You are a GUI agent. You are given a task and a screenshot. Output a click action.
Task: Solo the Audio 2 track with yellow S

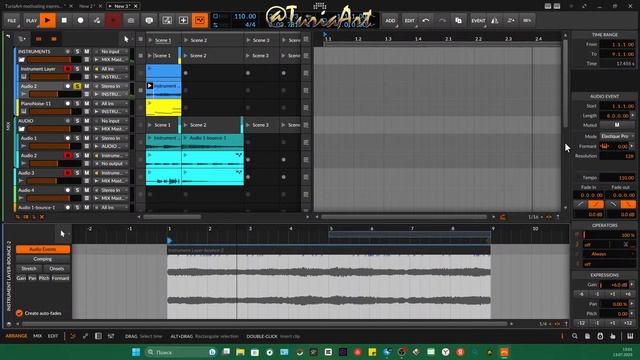[77, 86]
